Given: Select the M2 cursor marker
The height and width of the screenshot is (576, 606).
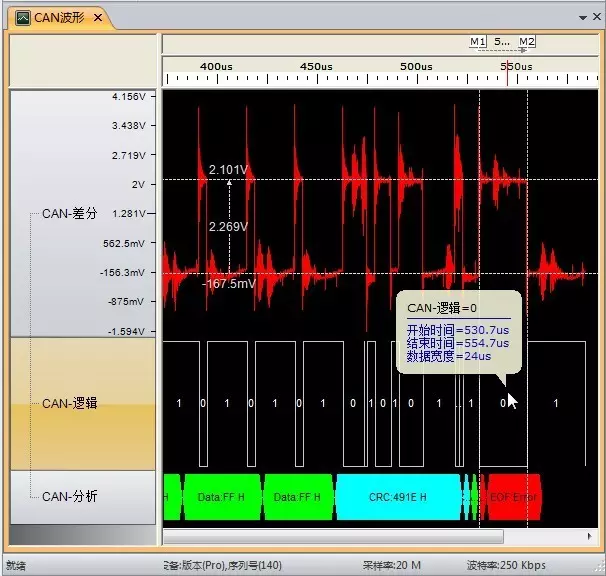Looking at the screenshot, I should click(x=527, y=42).
